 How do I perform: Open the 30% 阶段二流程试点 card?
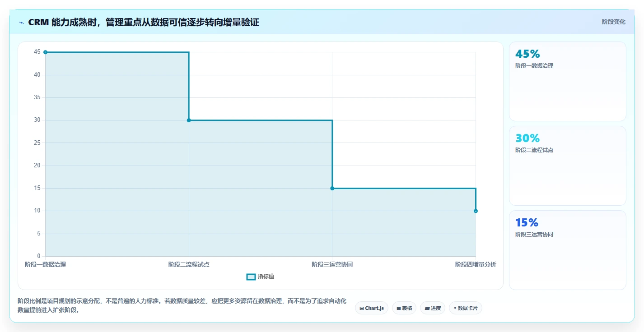pyautogui.click(x=568, y=166)
